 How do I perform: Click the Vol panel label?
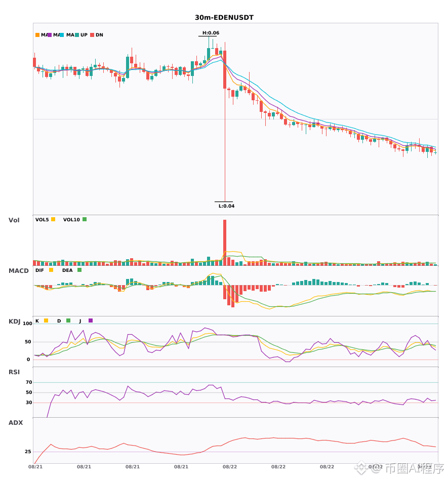14,220
